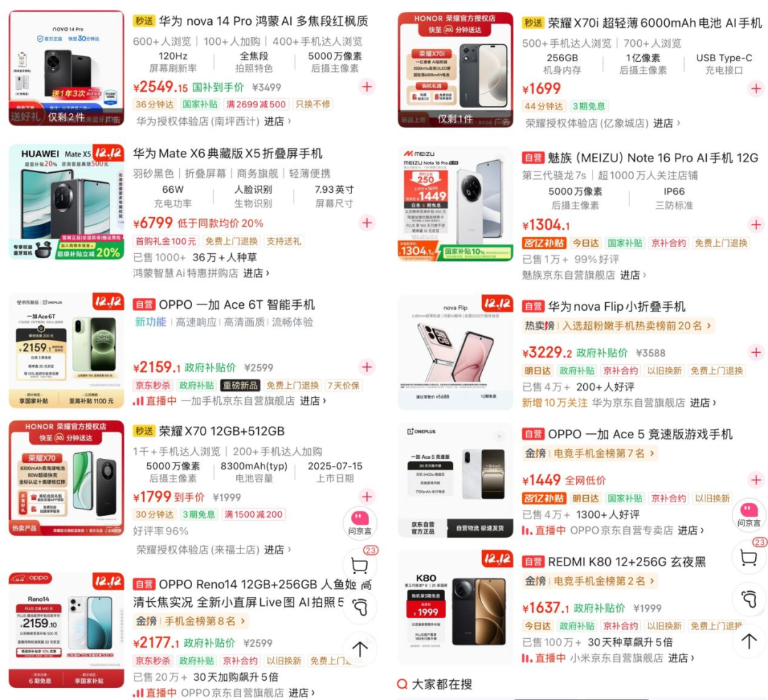Screen dimensions: 768x700
Task: Expand 电竞手机金榜第7名 ranking arrow
Action: [x=652, y=454]
